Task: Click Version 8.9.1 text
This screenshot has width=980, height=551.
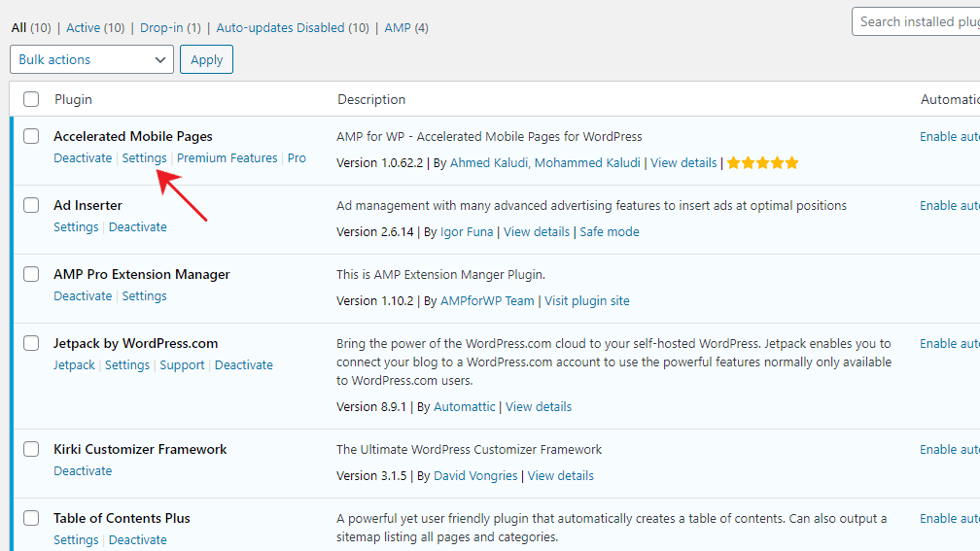Action: [371, 406]
